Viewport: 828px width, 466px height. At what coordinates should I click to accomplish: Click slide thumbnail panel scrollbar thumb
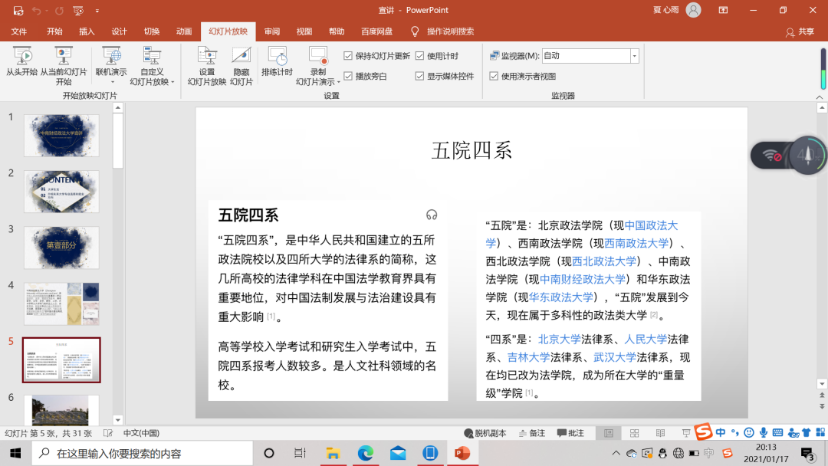(118, 141)
